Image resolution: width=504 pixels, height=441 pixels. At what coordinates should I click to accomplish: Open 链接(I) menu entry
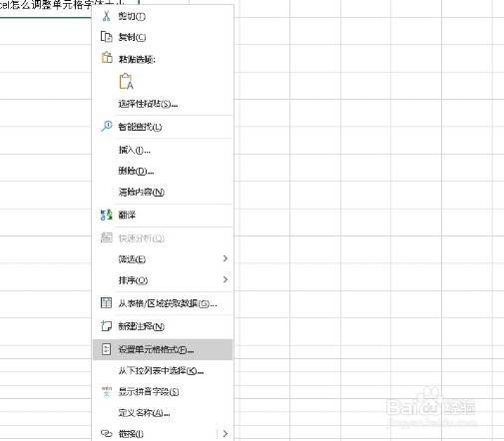point(163,433)
